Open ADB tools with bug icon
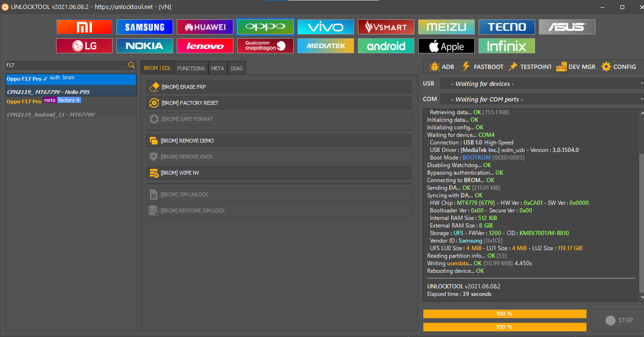Image resolution: width=644 pixels, height=337 pixels. click(x=442, y=67)
